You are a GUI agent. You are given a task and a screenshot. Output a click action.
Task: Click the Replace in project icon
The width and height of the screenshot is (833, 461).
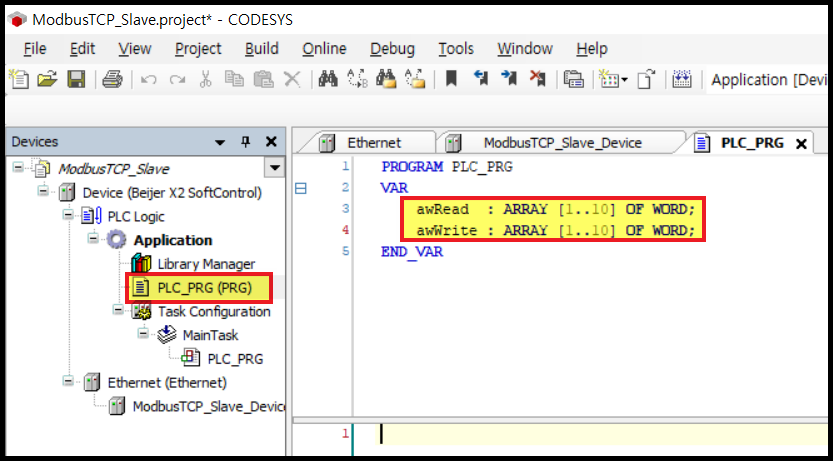tap(415, 80)
